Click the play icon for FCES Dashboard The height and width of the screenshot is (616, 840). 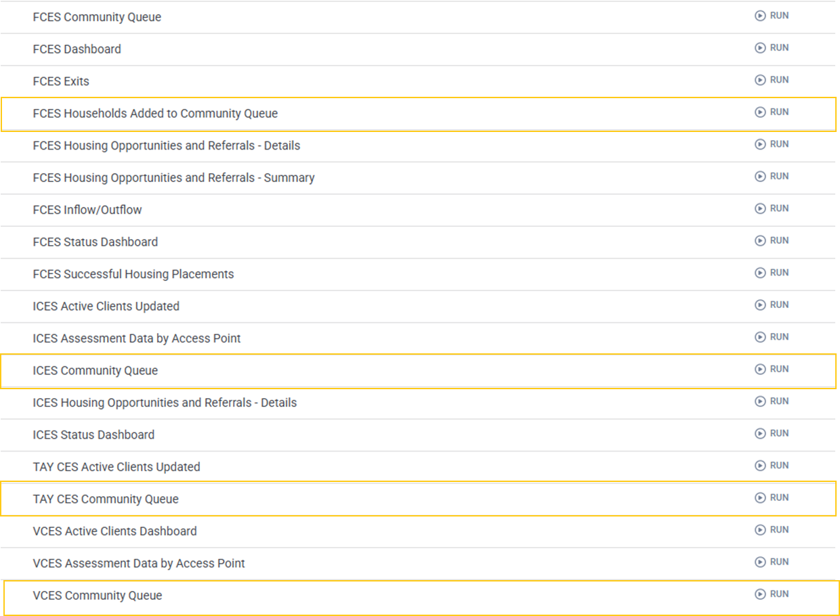760,48
